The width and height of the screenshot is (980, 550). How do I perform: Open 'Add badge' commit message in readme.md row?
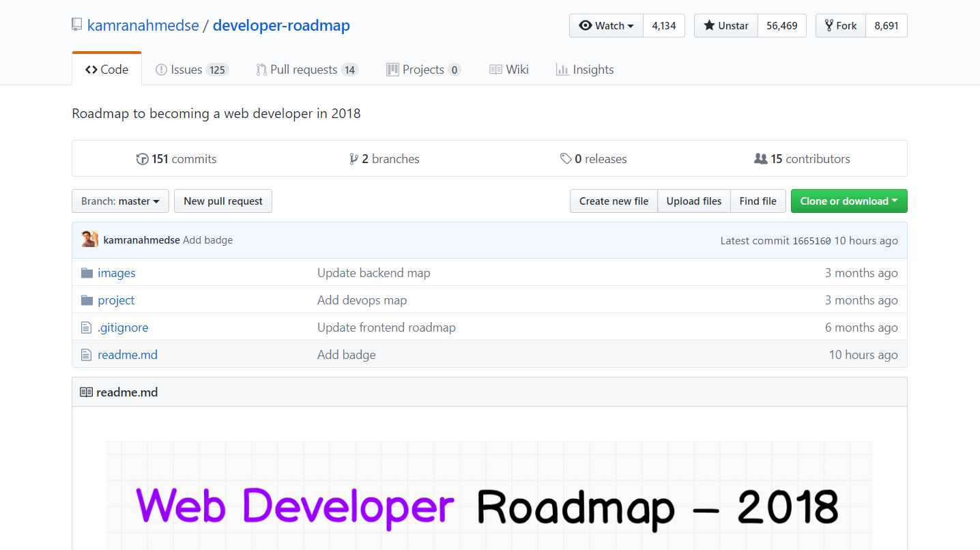(347, 355)
